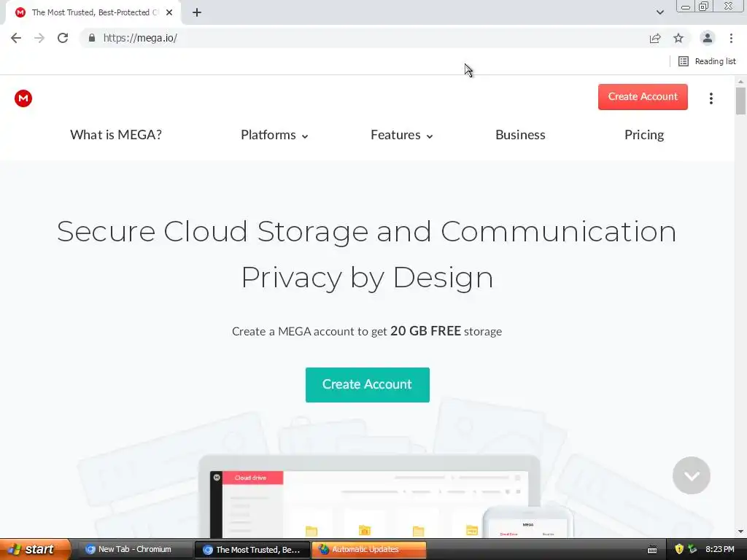Screen dimensions: 747x560
Task: Open the Business menu item
Action: 520,135
